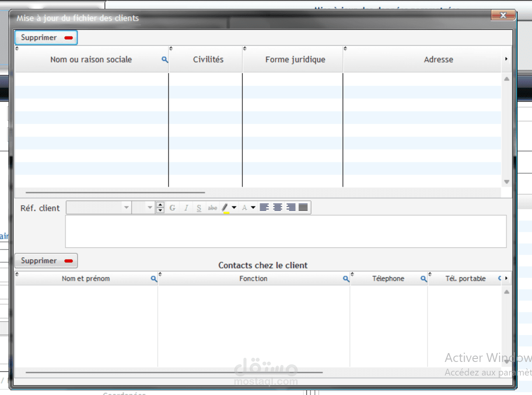Click the sort arrows icon on Tél. portable column

click(430, 274)
